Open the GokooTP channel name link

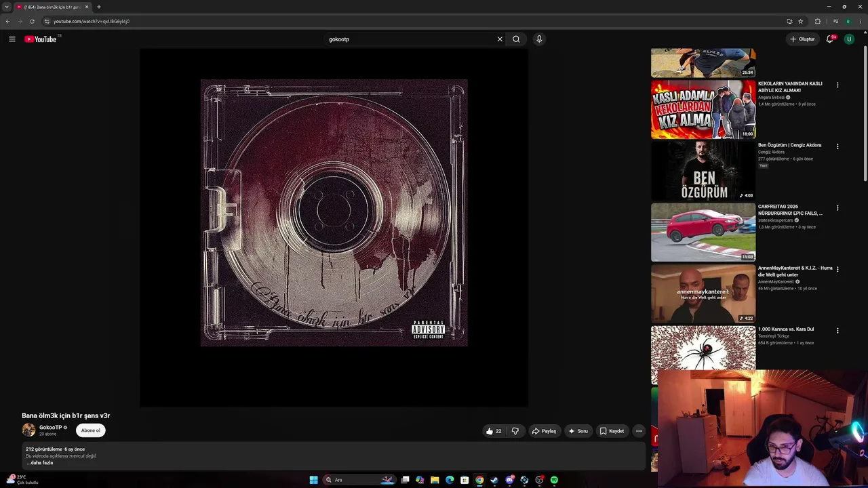[50, 428]
